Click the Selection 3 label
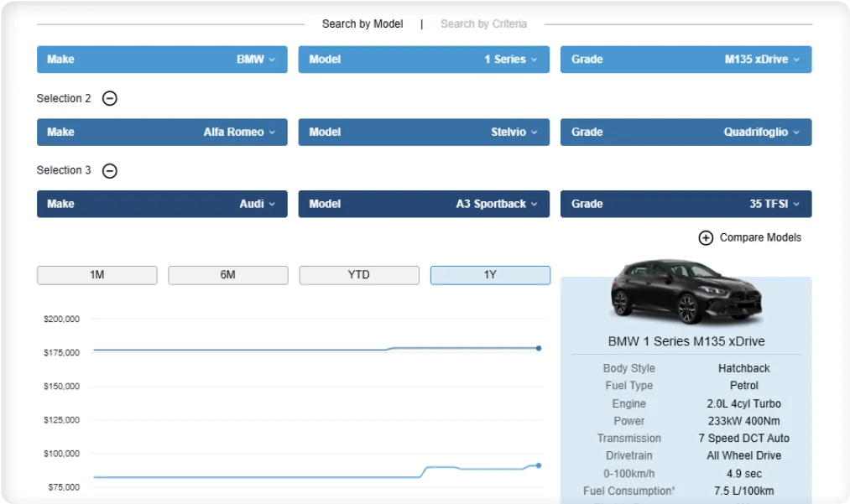 click(x=64, y=170)
